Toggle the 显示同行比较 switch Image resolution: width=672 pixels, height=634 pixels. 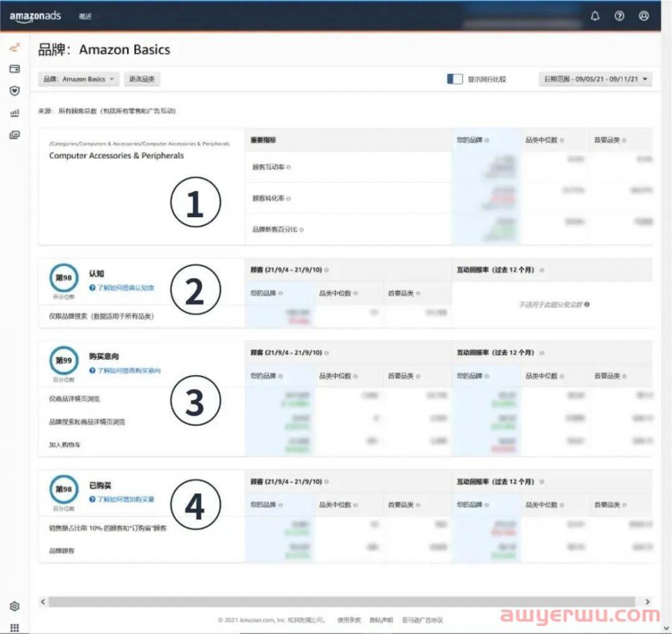point(455,79)
